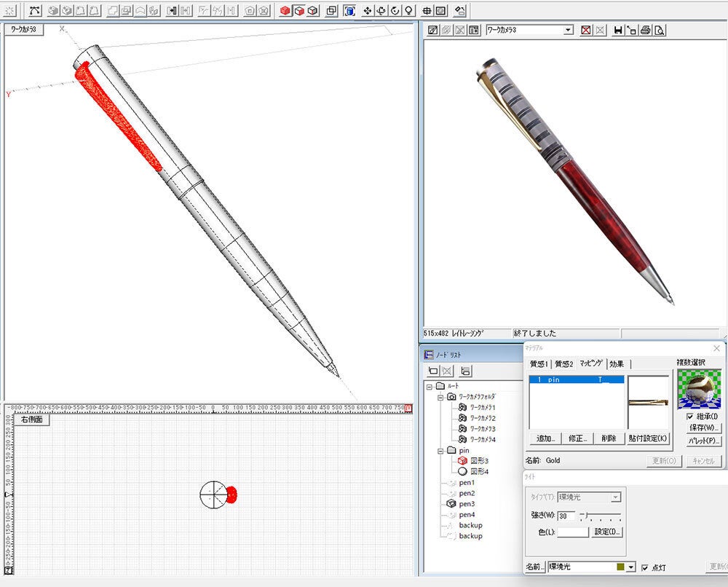Toggle the 継承 checkbox
This screenshot has width=728, height=587.
pos(690,417)
